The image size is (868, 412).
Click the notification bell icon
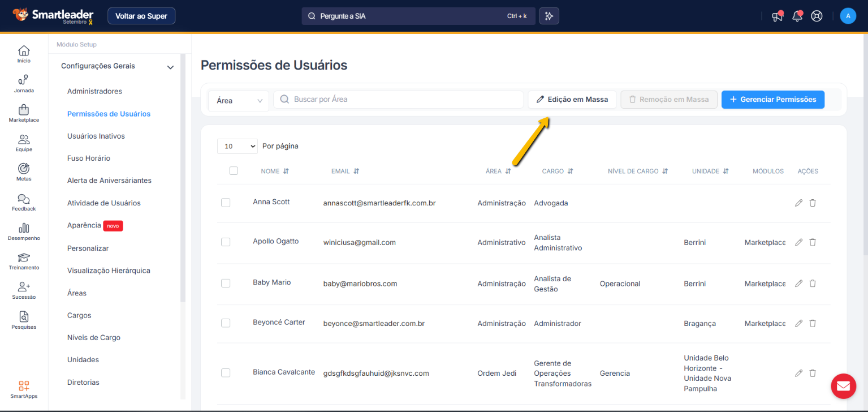click(797, 16)
